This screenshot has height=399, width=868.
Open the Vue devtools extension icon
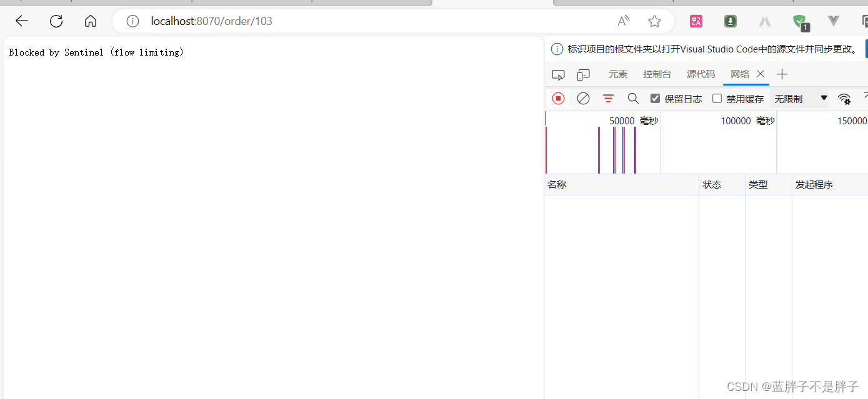point(834,21)
